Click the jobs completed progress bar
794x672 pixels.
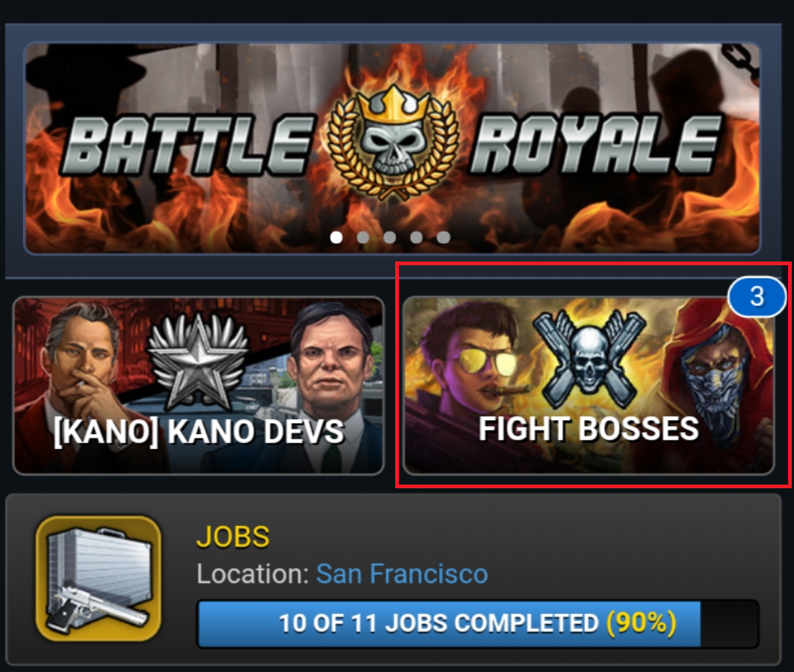coord(478,624)
